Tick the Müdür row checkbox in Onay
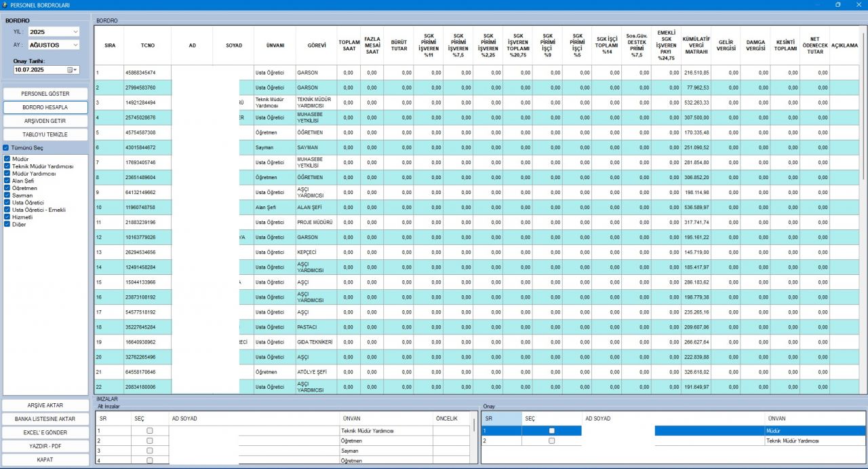Viewport: 868px width, 469px height. [551, 431]
